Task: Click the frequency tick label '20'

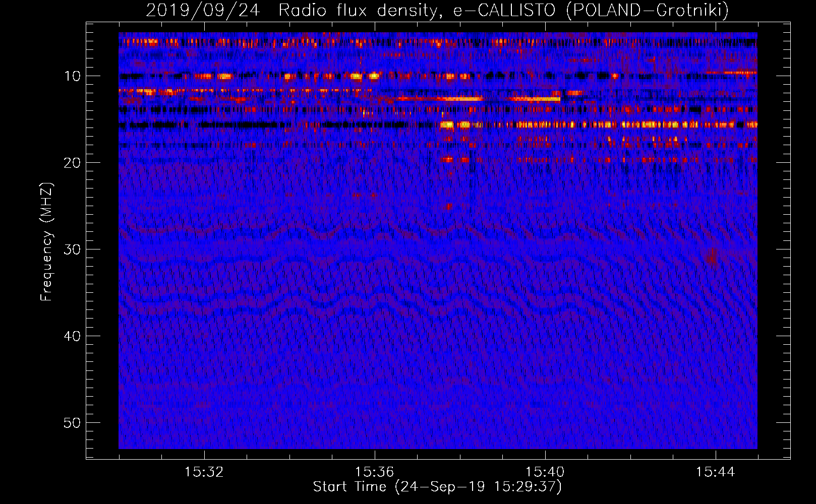Action: 73,163
